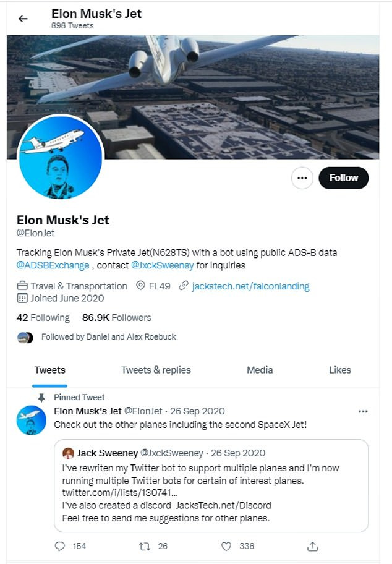392x564 pixels.
Task: Open the @ADSBExchange mention link
Action: coord(53,265)
